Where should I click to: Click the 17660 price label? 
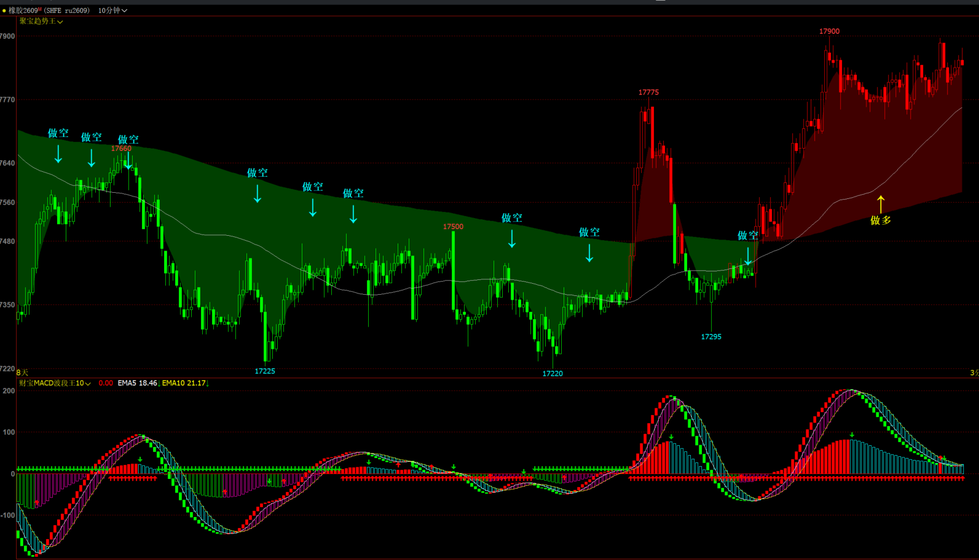click(x=121, y=149)
